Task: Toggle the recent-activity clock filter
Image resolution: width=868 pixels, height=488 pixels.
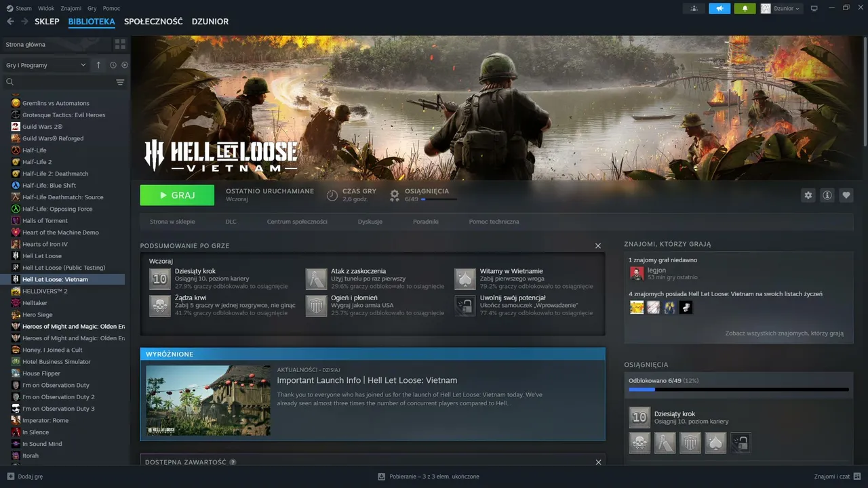Action: pyautogui.click(x=113, y=65)
